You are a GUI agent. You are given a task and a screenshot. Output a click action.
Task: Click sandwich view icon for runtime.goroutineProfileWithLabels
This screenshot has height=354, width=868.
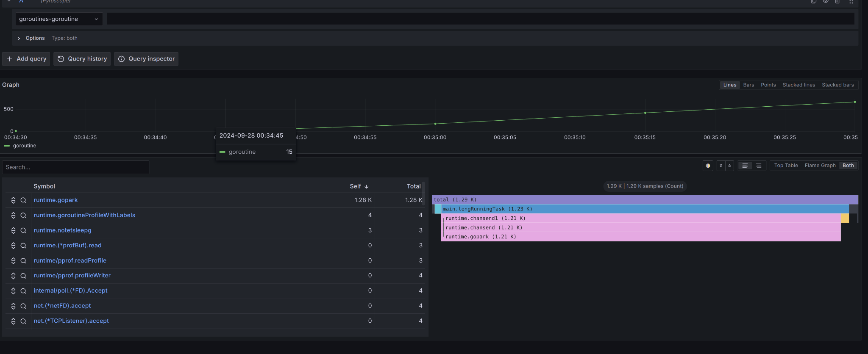[x=13, y=216]
